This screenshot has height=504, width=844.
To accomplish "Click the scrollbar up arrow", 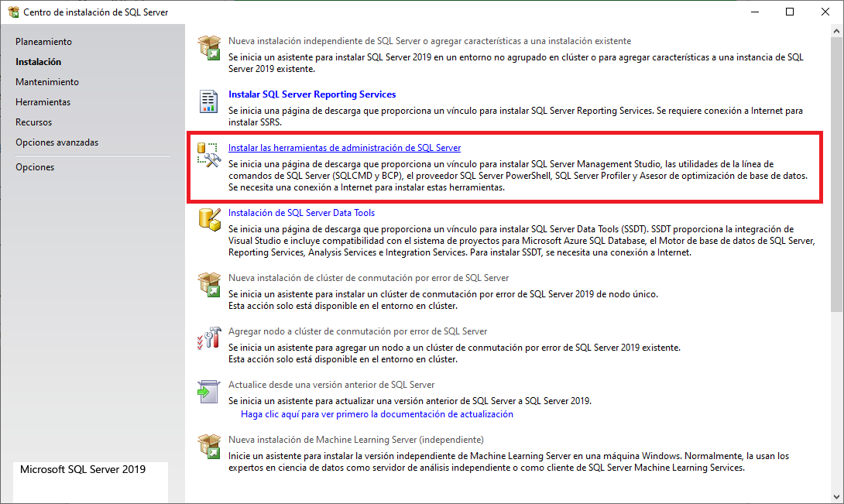I will pyautogui.click(x=836, y=31).
